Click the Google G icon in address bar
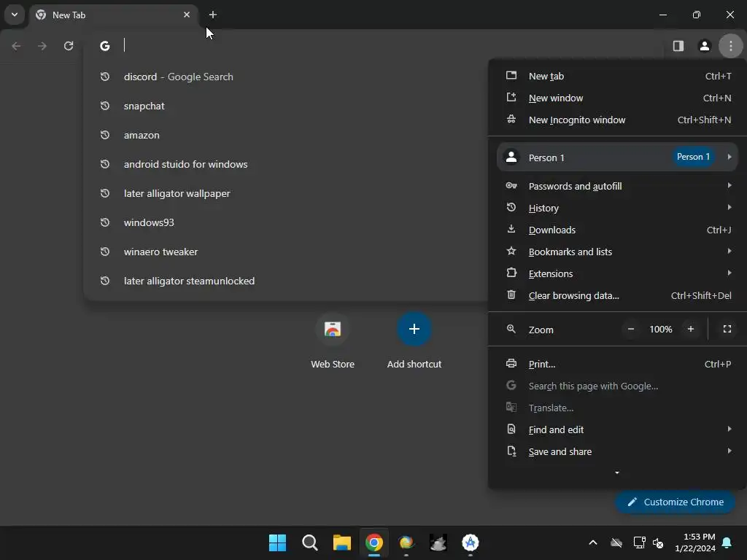The width and height of the screenshot is (747, 560). click(105, 46)
